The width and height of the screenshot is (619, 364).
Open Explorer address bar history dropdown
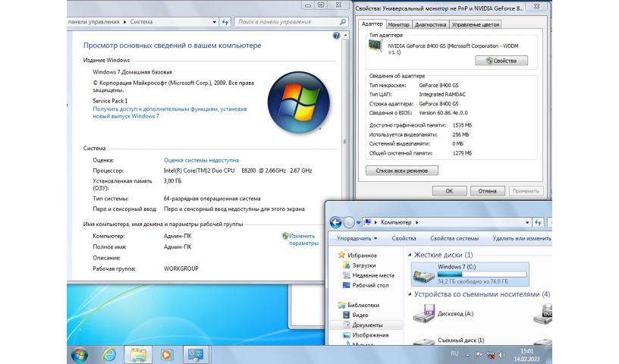527,223
